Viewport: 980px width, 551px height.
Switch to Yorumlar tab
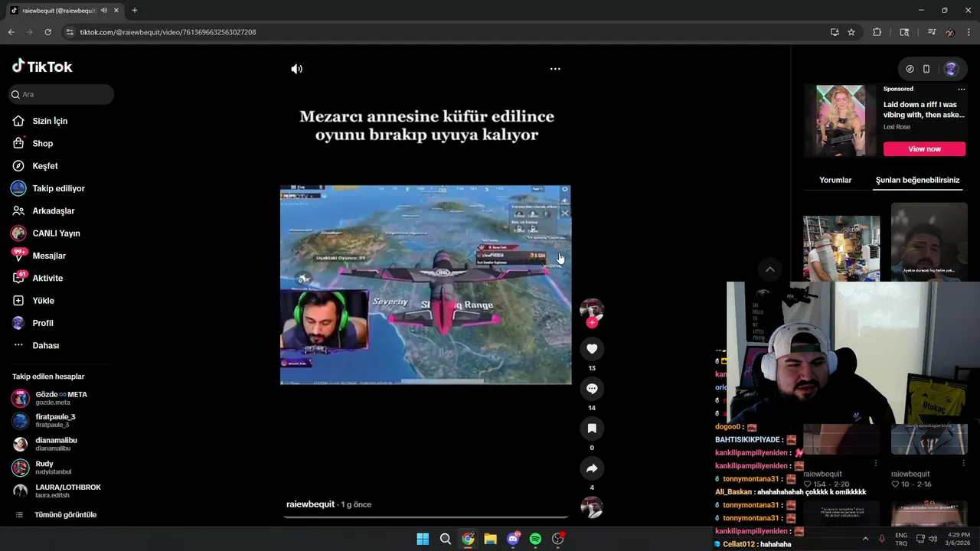tap(835, 180)
